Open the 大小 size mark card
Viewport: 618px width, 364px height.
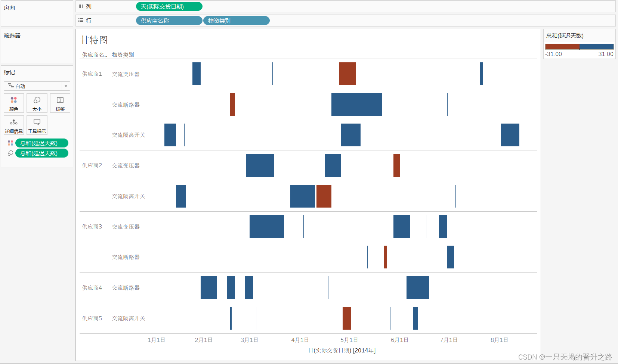[x=37, y=103]
